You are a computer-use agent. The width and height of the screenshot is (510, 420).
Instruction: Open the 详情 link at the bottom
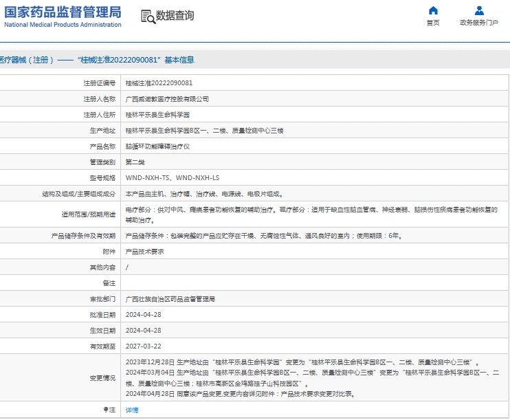point(132,410)
